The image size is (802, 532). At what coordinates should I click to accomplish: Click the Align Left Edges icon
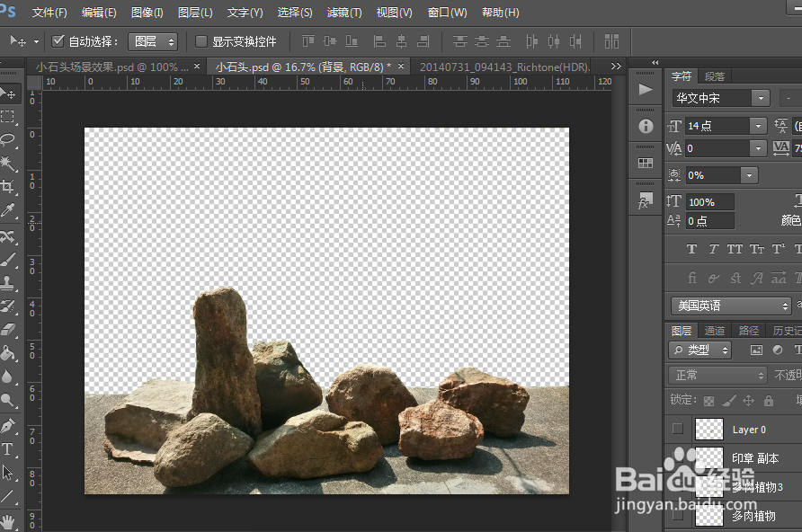pyautogui.click(x=379, y=40)
